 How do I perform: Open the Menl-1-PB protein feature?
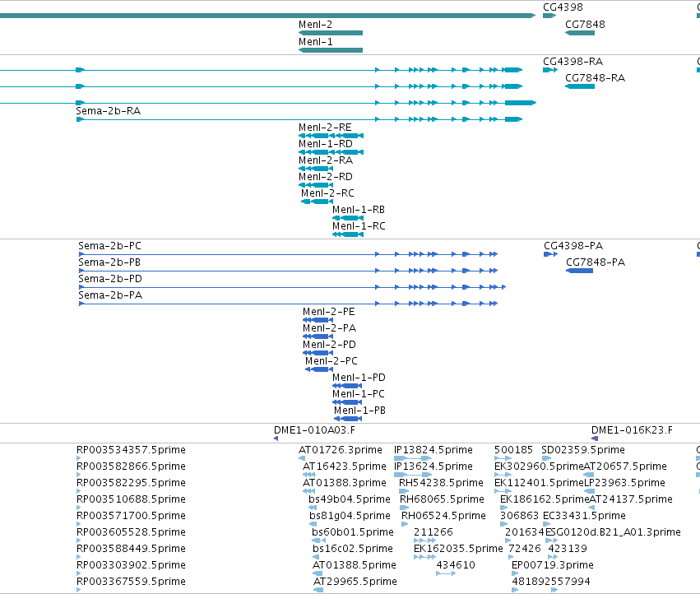tap(348, 419)
